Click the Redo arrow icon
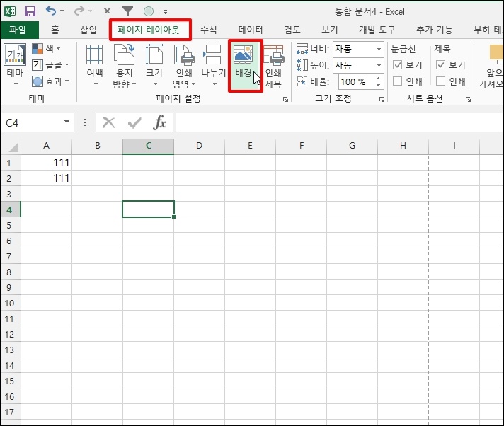The image size is (504, 426). (79, 11)
